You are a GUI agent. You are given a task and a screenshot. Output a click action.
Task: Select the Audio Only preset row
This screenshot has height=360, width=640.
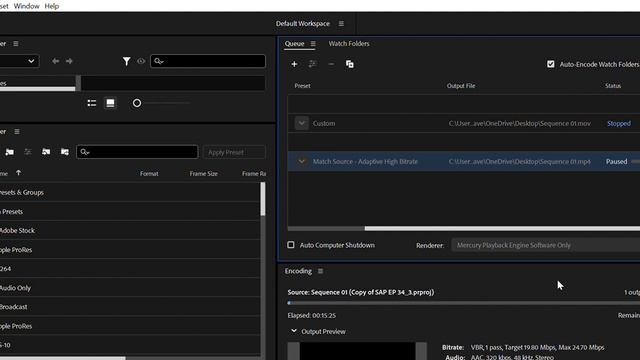(130, 288)
